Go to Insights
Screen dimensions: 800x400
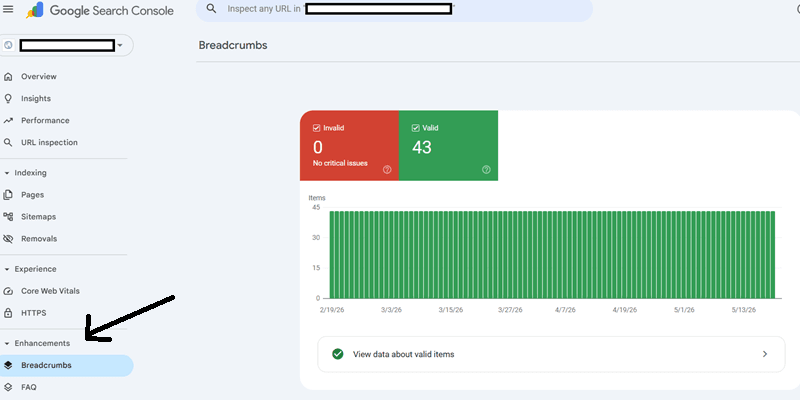tap(36, 98)
